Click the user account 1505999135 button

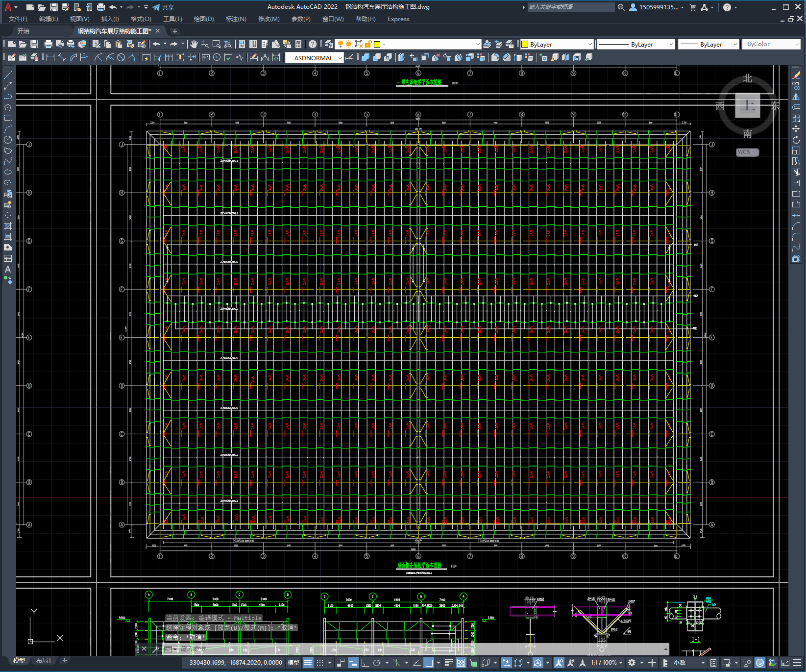(657, 7)
